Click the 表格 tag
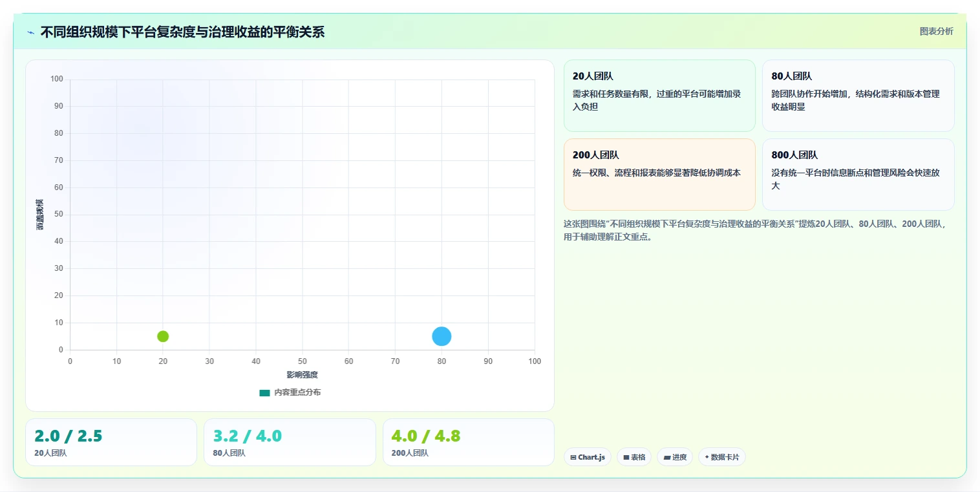Viewport: 980px width, 492px height. pos(634,457)
